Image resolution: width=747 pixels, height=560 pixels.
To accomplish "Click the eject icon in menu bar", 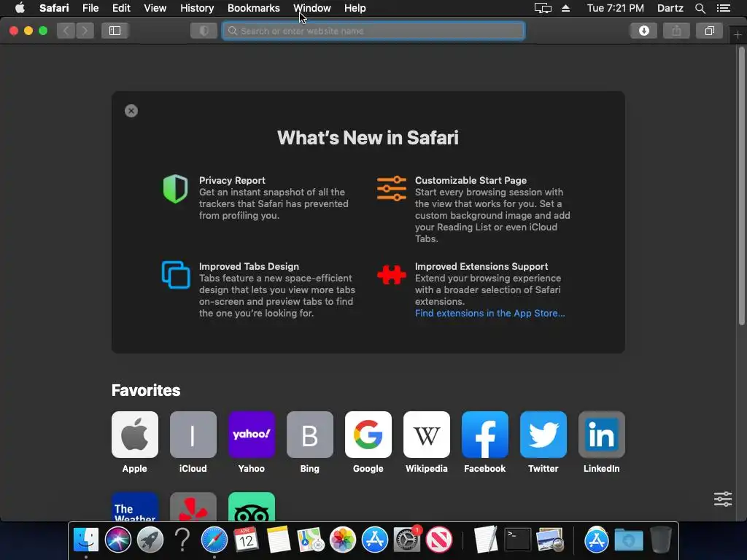I will click(565, 8).
